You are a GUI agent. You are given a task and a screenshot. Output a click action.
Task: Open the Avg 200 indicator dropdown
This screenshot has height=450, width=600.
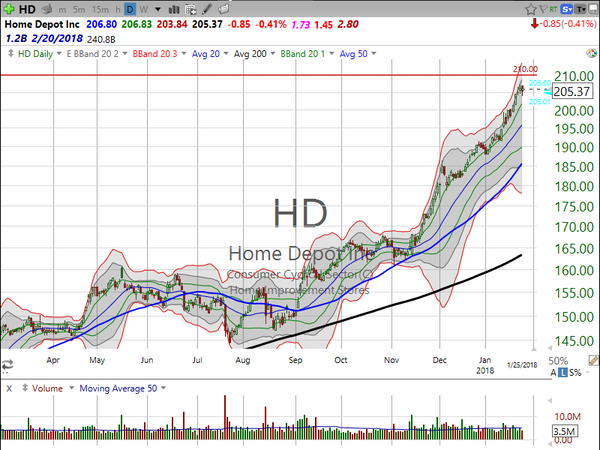273,54
